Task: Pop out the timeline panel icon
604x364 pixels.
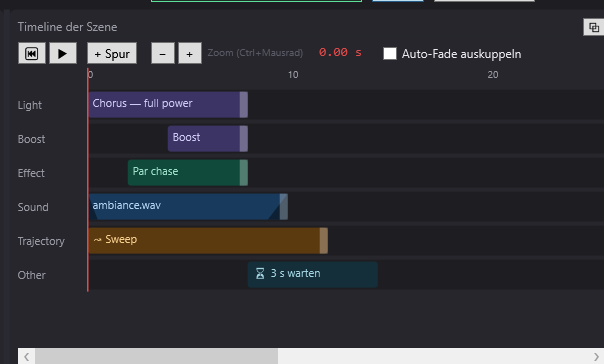Action: [594, 27]
